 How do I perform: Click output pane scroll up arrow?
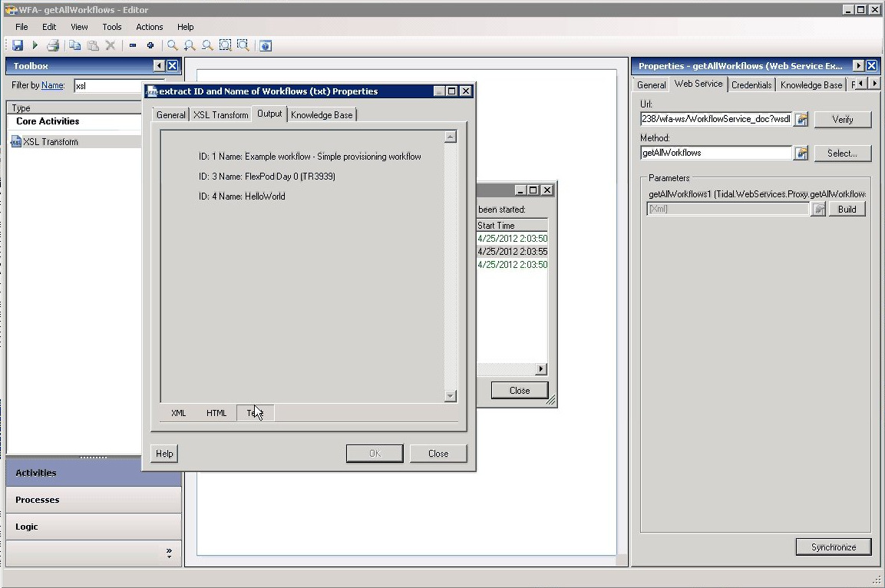click(451, 137)
